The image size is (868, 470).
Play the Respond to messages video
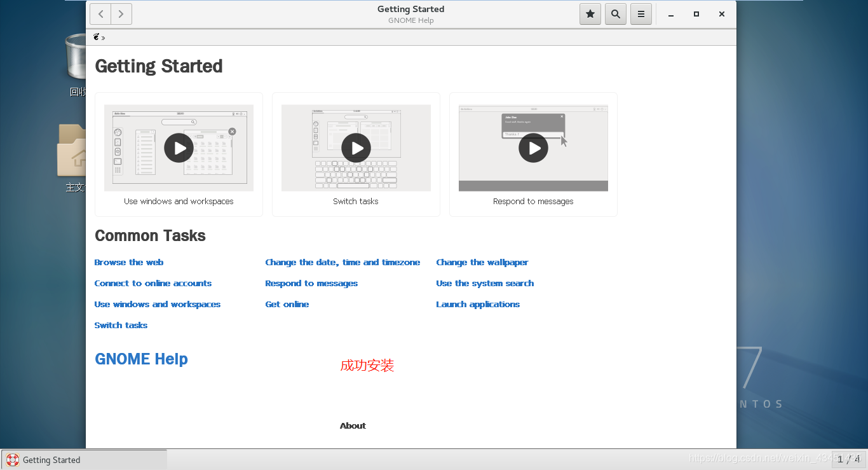533,148
